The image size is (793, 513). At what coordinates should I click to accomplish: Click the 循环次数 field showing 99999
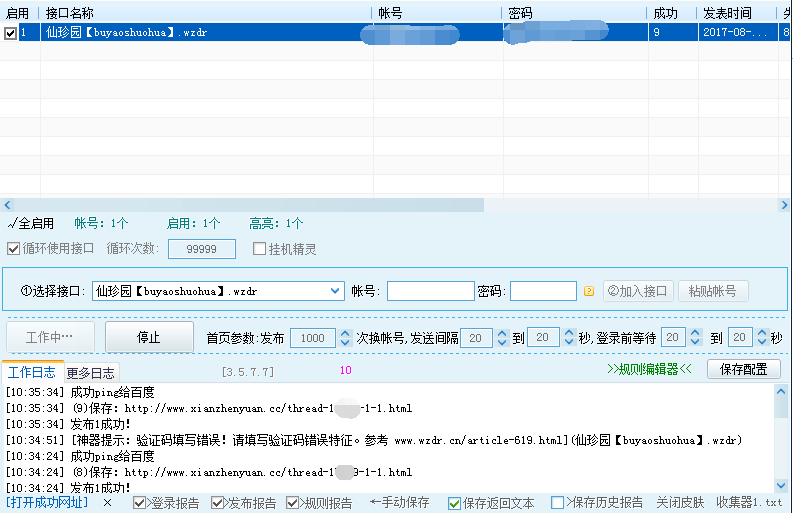click(x=202, y=249)
